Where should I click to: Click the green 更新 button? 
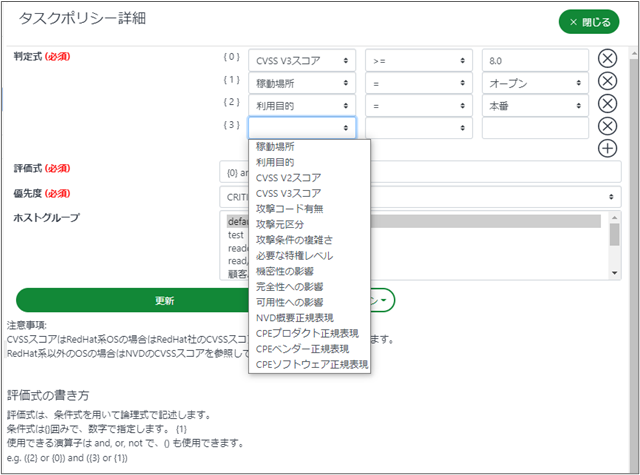click(x=164, y=300)
